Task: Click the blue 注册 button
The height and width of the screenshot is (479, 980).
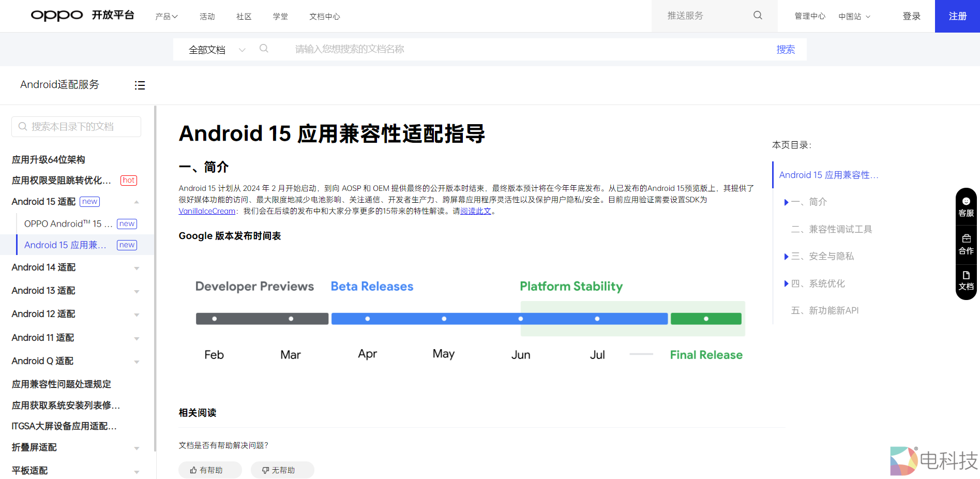Action: [957, 16]
